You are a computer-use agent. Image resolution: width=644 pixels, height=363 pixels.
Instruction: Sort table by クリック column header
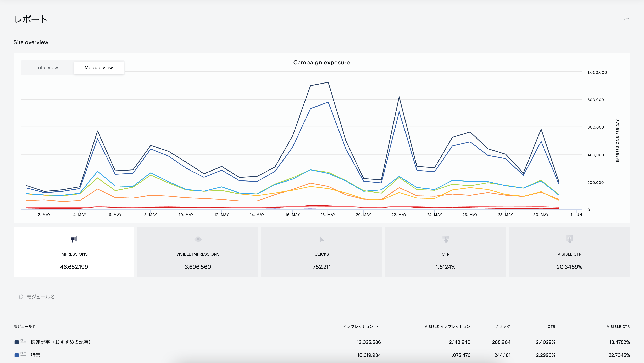click(x=503, y=326)
